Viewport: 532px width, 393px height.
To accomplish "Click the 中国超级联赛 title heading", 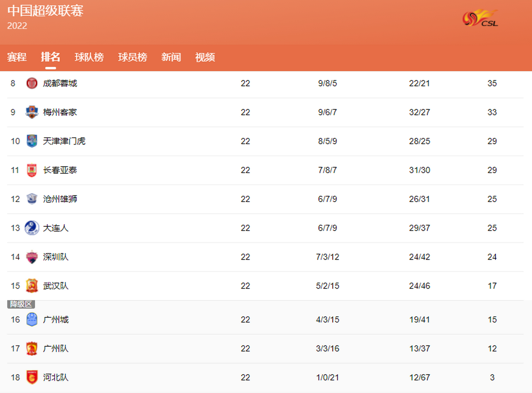I will (x=45, y=11).
